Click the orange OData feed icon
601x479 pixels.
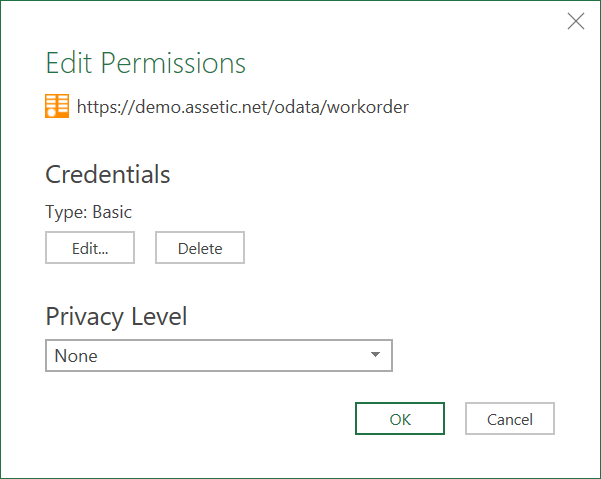coord(57,106)
